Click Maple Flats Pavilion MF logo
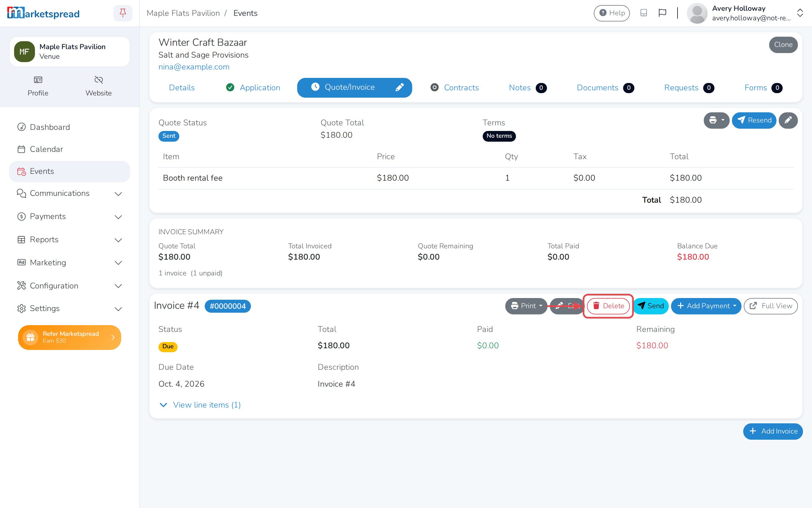The image size is (812, 508). point(25,52)
